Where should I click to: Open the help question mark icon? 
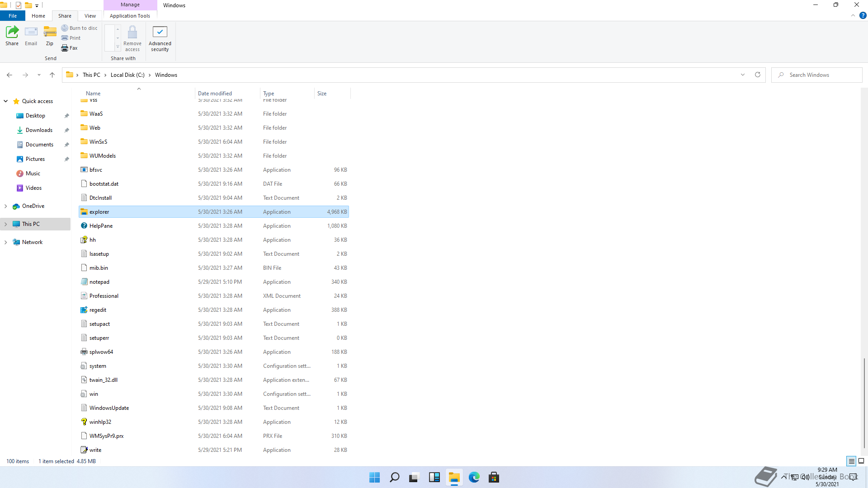coord(863,15)
